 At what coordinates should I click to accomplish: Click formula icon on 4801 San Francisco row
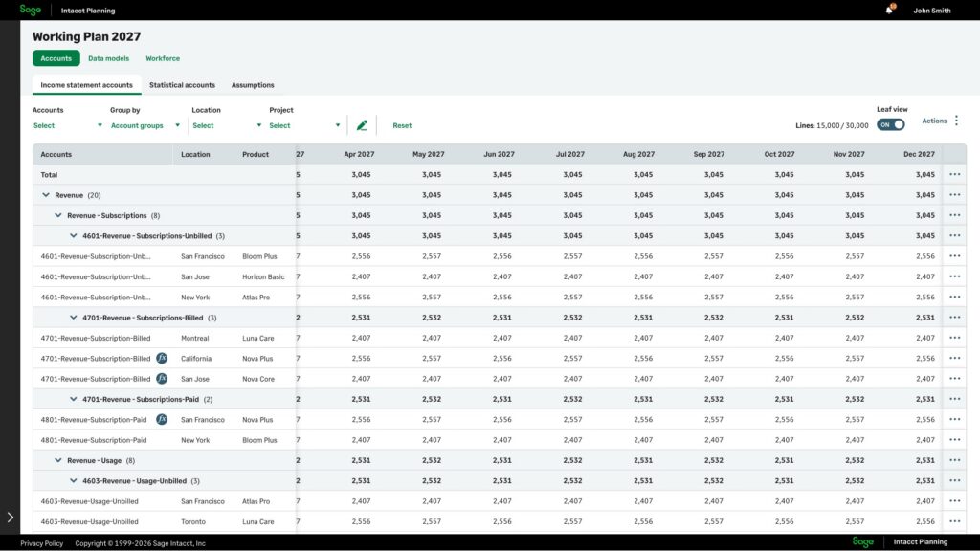click(x=162, y=420)
